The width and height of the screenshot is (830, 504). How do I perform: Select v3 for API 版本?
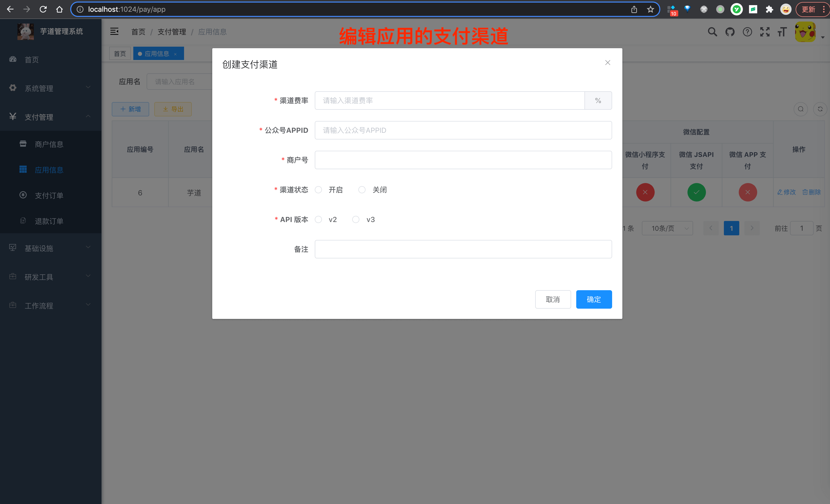pos(356,219)
